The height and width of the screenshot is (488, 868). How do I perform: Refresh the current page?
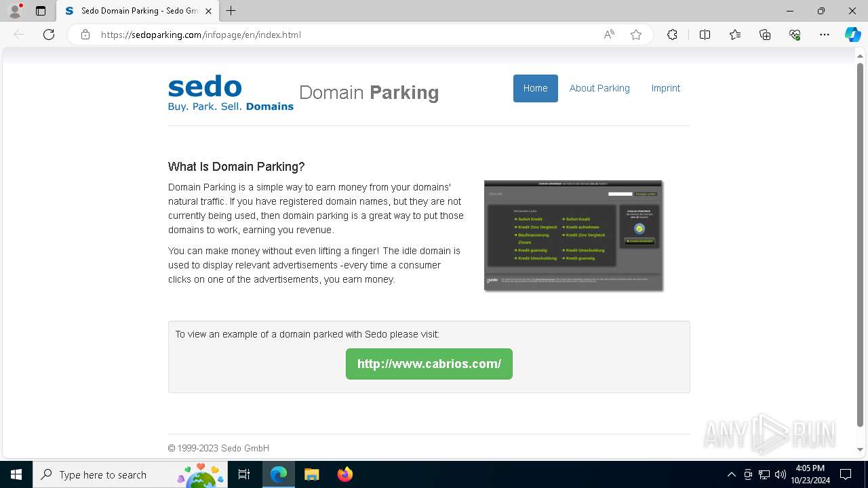[x=49, y=35]
